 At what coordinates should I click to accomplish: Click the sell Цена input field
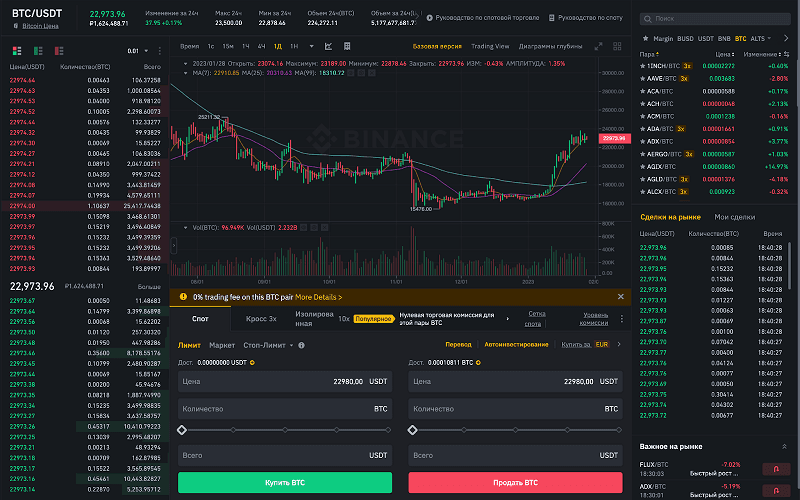[x=515, y=381]
